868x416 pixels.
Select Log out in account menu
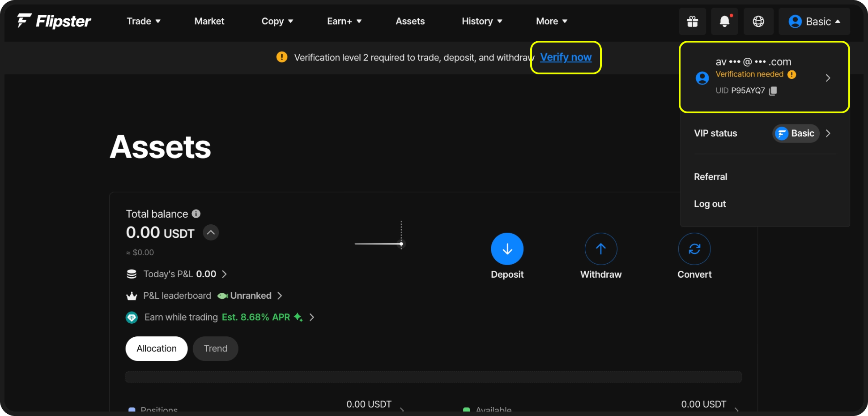tap(710, 204)
